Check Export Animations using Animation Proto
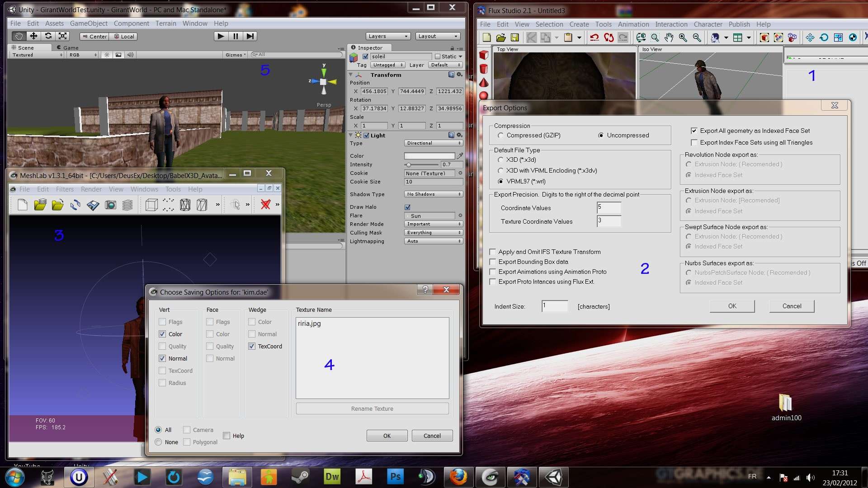This screenshot has width=868, height=488. tap(493, 272)
